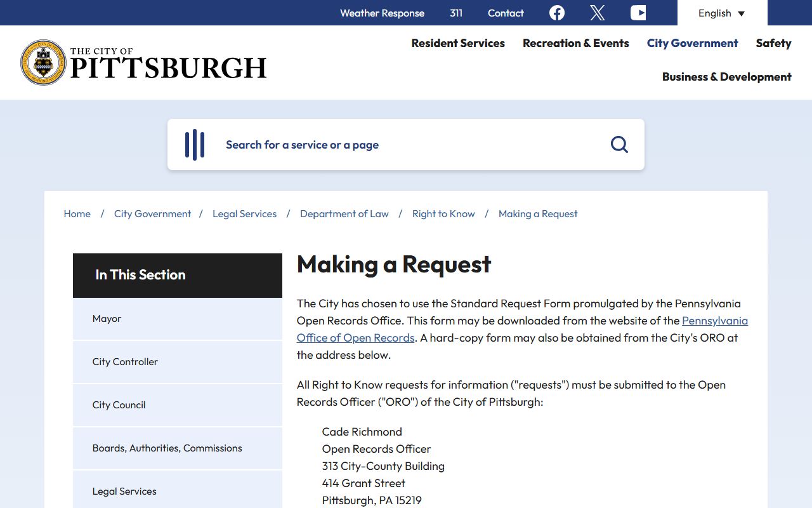The width and height of the screenshot is (812, 508).
Task: Click the three vertical bars icon in search box
Action: [x=195, y=145]
